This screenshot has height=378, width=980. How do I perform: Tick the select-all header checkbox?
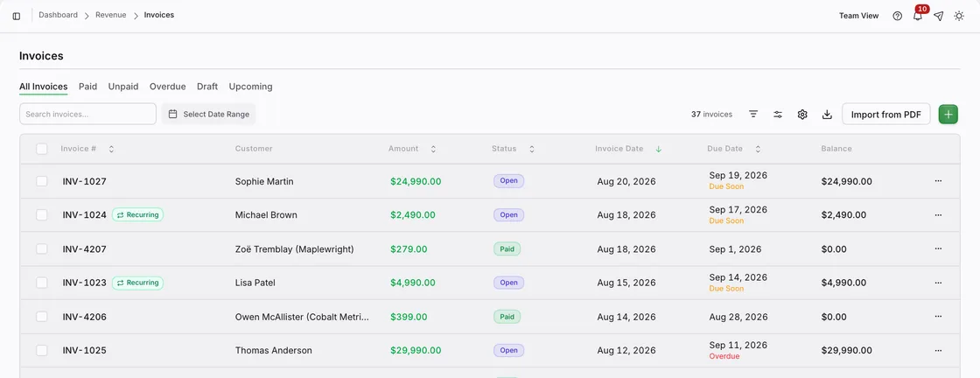pos(42,149)
